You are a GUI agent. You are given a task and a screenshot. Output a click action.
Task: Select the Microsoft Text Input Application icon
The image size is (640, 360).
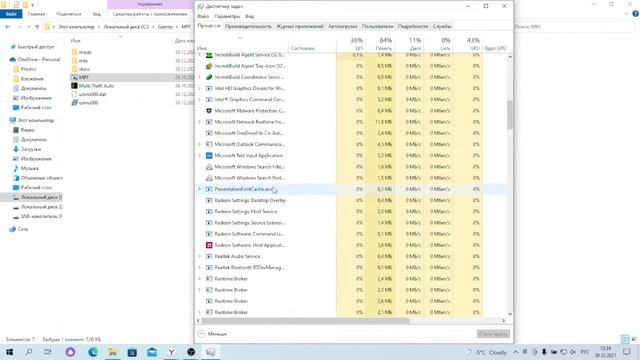(x=209, y=156)
